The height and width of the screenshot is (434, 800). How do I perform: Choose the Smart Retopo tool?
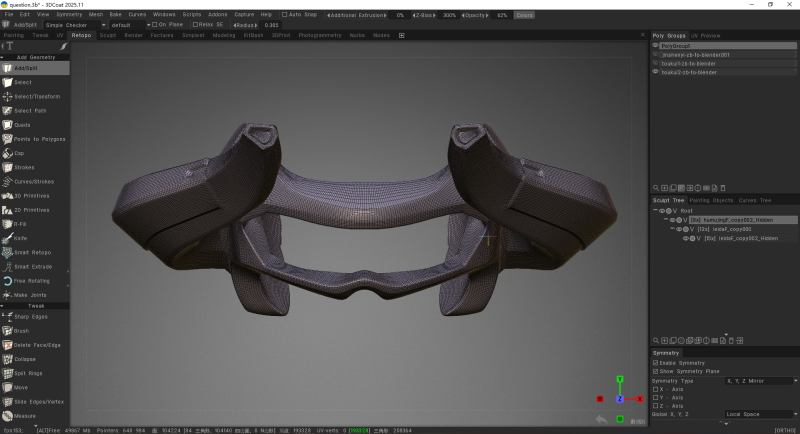pos(31,252)
